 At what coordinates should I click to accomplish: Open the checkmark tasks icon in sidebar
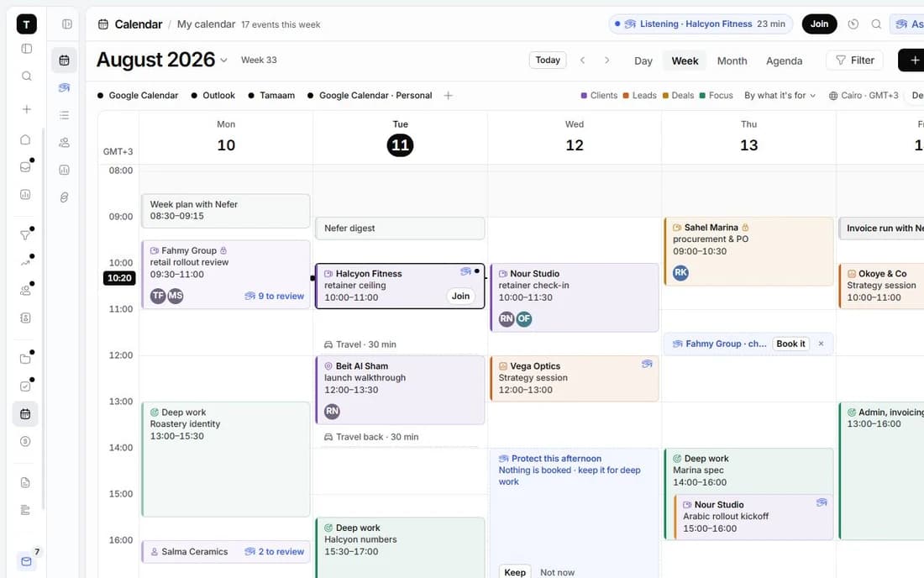tap(25, 386)
